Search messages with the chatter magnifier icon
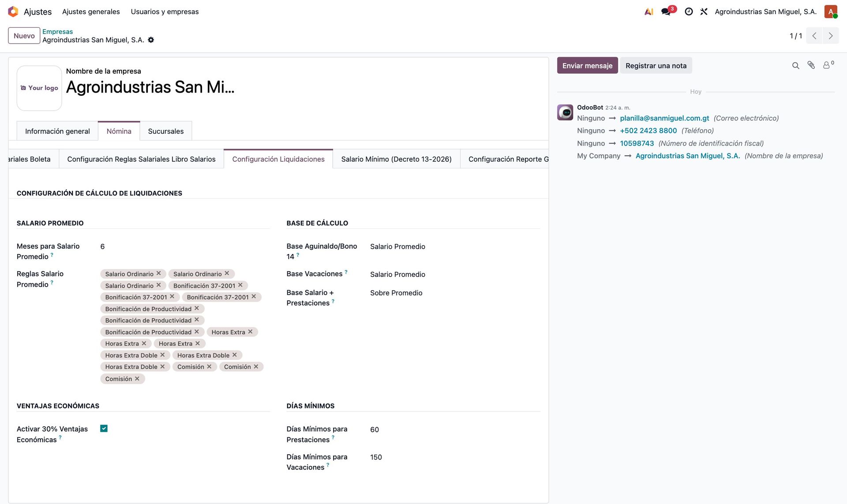Viewport: 847px width, 504px height. (796, 66)
